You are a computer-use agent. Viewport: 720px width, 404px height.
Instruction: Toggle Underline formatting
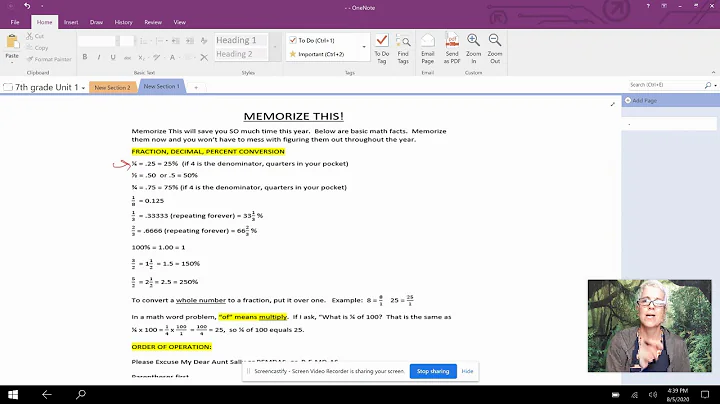[113, 57]
